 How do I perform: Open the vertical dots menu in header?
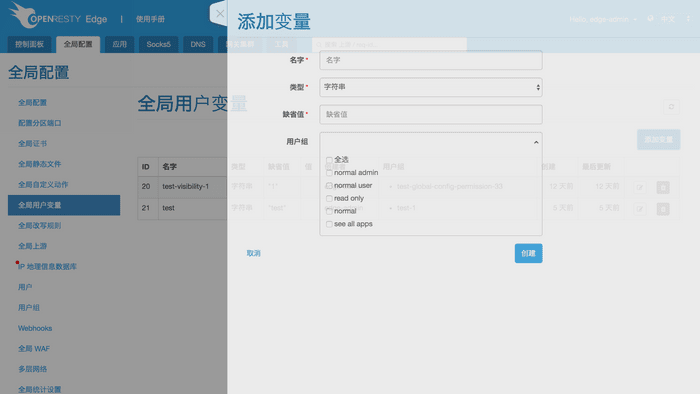[x=688, y=19]
